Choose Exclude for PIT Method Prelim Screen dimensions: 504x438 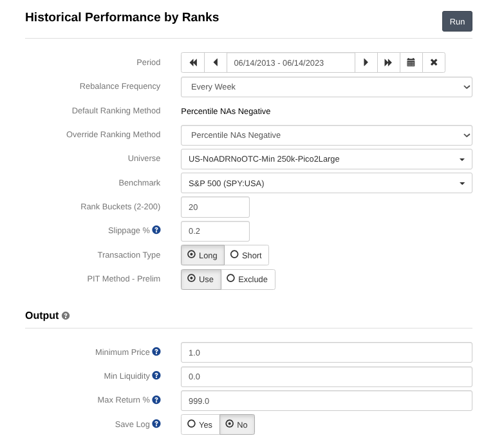tap(248, 279)
